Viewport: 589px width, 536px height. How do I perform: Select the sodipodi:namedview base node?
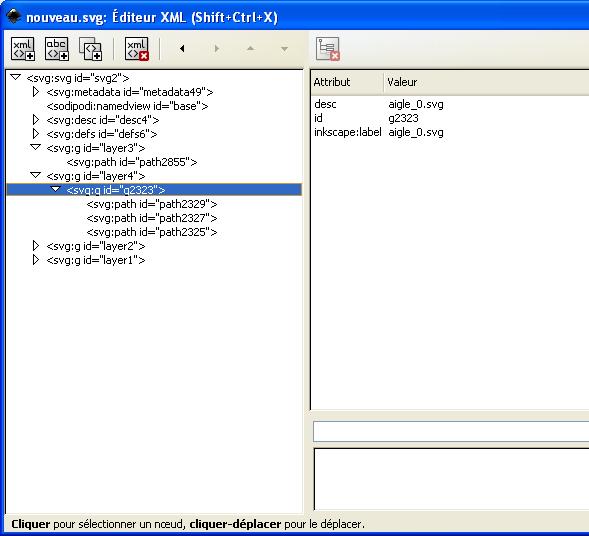tap(127, 106)
